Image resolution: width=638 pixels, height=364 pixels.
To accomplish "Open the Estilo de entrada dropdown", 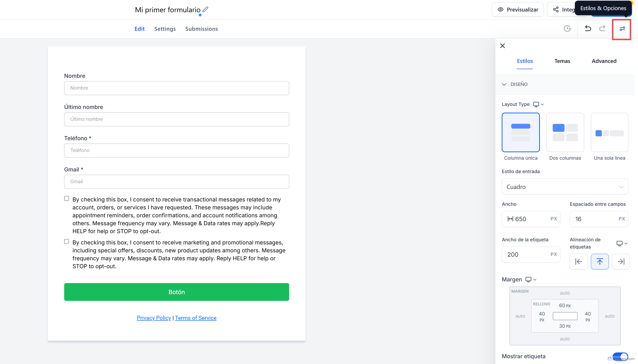I will pos(565,187).
